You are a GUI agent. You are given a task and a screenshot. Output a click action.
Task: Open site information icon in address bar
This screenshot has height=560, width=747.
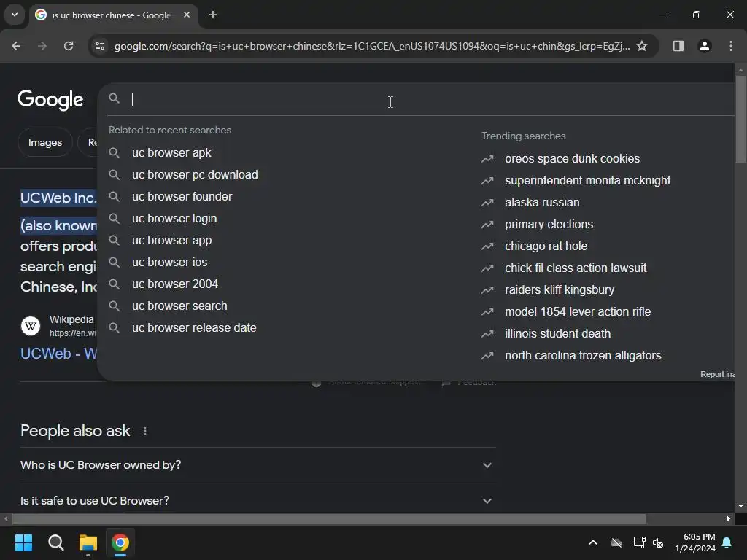coord(100,46)
